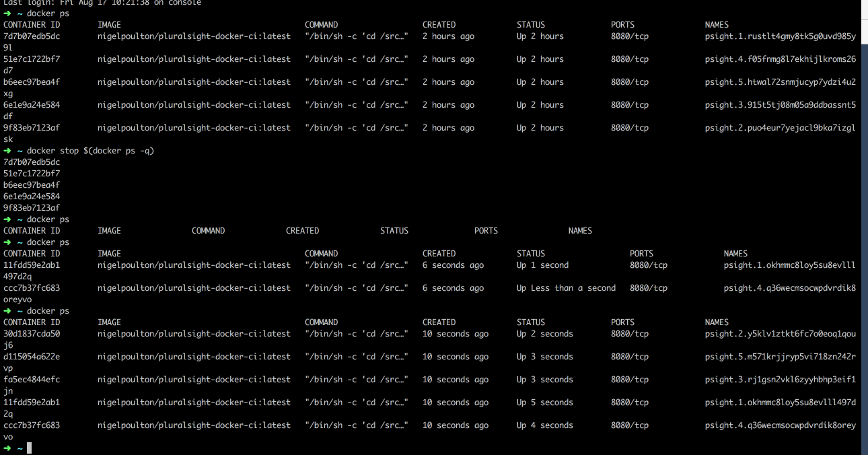Viewport: 868px width, 455px height.
Task: Select the 'Up 1 second' status
Action: (543, 265)
